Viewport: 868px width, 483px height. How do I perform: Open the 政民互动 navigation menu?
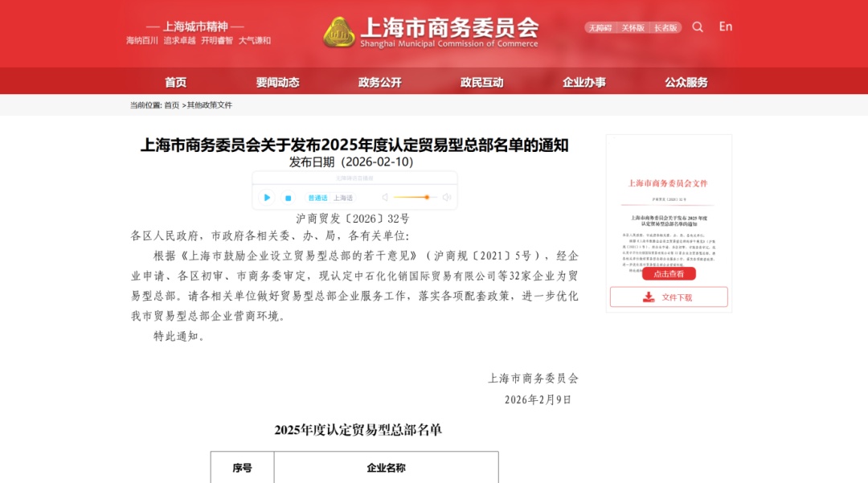coord(481,83)
